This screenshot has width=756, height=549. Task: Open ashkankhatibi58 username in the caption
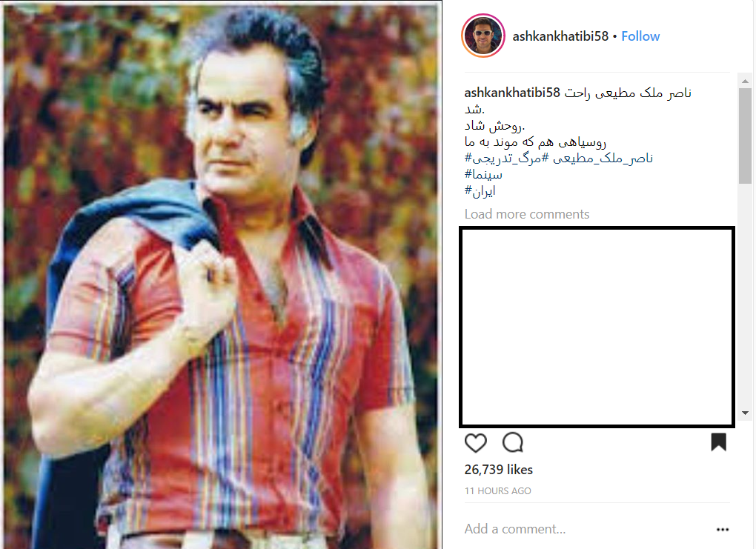(512, 93)
